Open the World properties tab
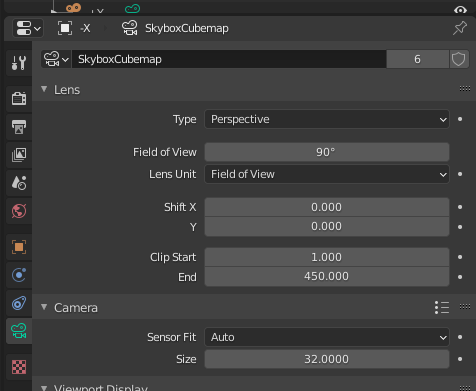The height and width of the screenshot is (391, 476). click(x=19, y=211)
